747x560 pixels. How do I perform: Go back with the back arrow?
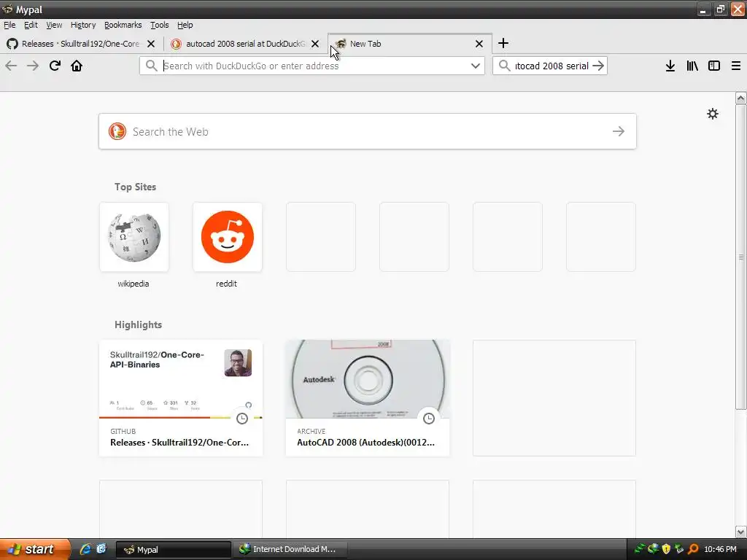11,66
